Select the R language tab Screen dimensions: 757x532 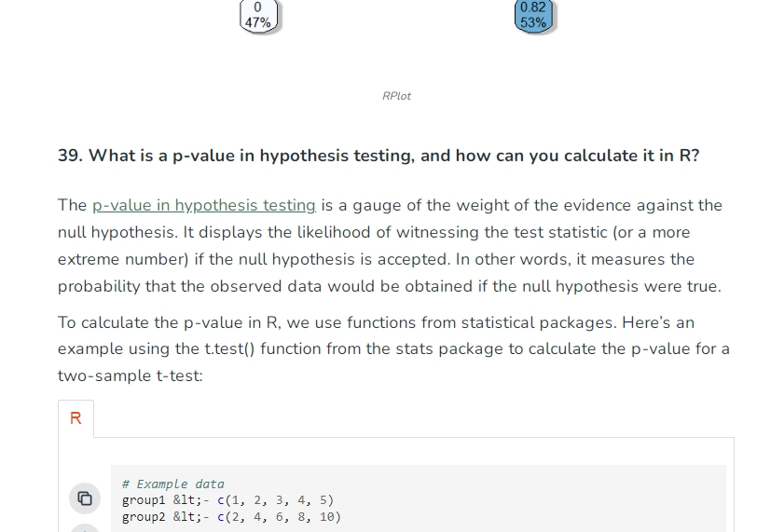[76, 418]
